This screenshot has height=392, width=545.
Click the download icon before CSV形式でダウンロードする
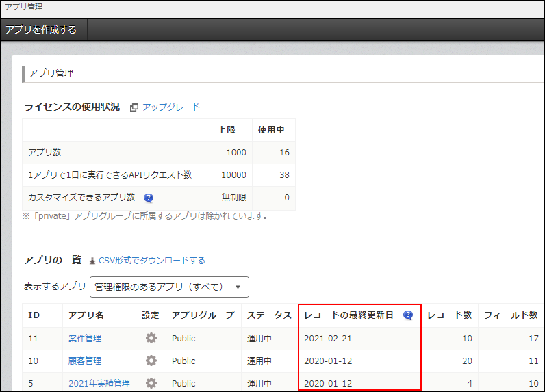(92, 261)
